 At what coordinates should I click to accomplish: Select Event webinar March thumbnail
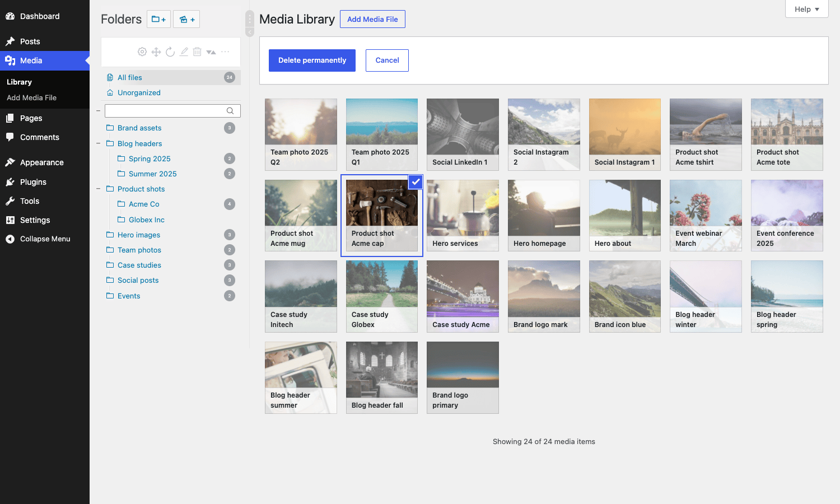[706, 216]
